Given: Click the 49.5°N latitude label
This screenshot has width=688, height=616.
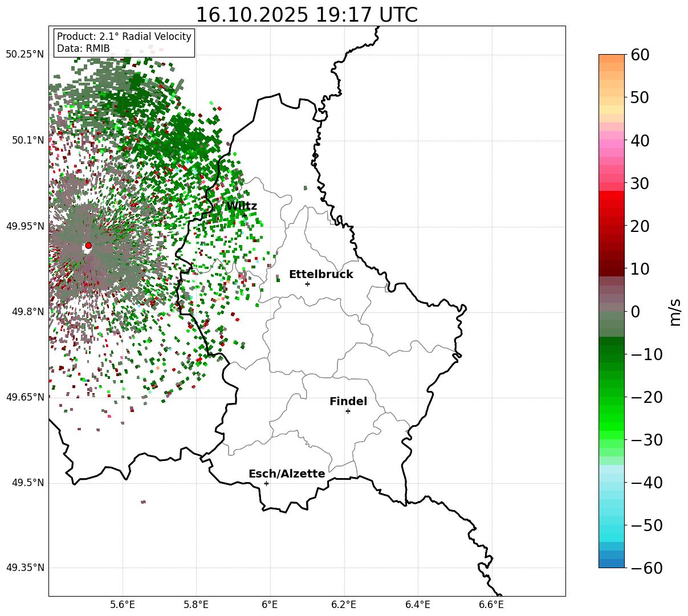Looking at the screenshot, I should click(27, 483).
